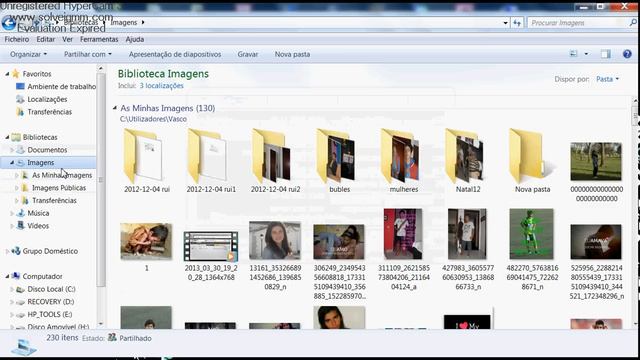The width and height of the screenshot is (640, 360).
Task: Open the Ajuda menu
Action: 135,39
